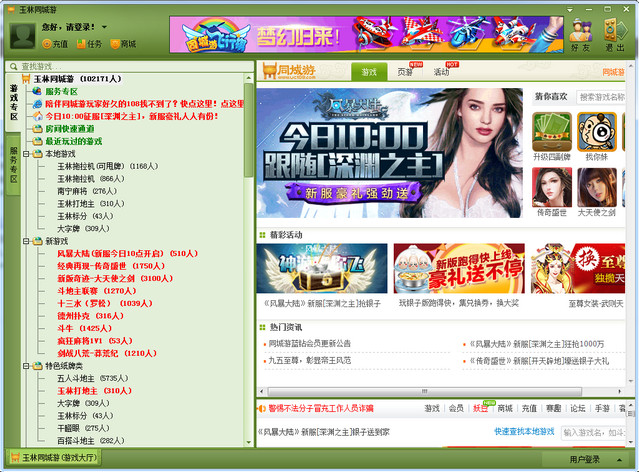Select 十三水（罗松）(1039人) entry

pos(105,304)
